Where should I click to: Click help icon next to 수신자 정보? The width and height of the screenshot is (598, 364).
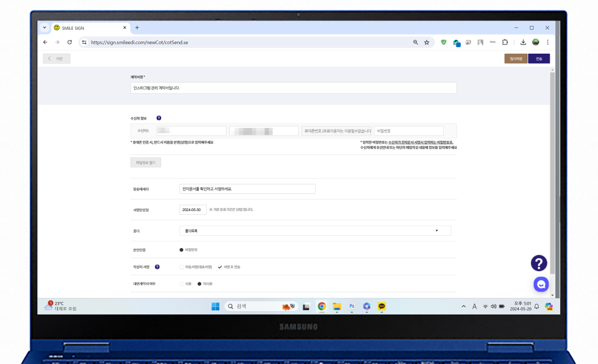click(x=158, y=118)
